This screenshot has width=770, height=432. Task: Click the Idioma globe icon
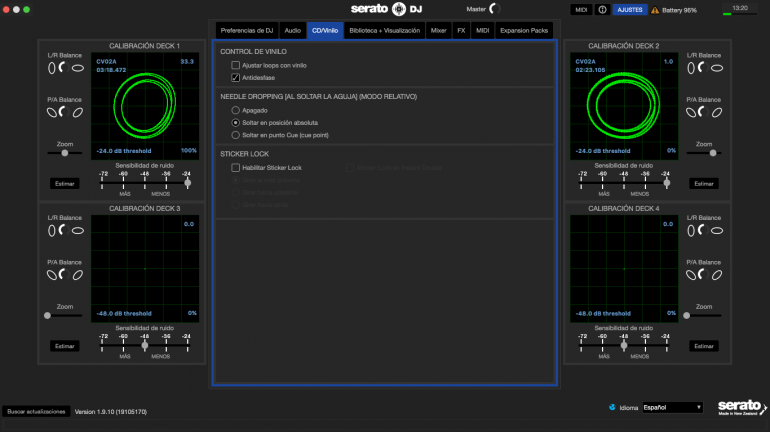click(612, 407)
